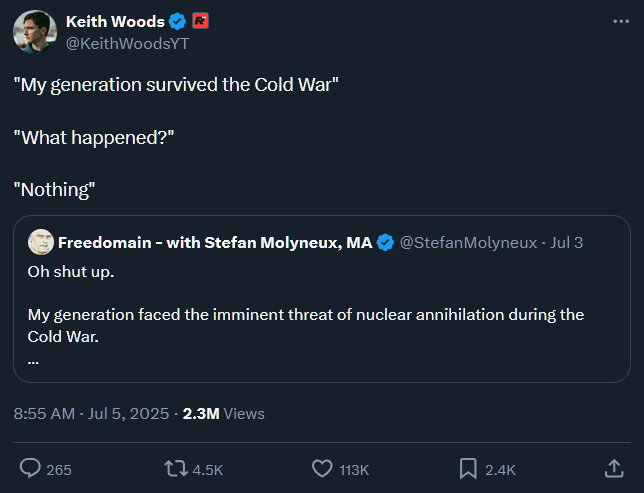Open the three-dot more options menu
This screenshot has height=493, width=644.
point(621,21)
